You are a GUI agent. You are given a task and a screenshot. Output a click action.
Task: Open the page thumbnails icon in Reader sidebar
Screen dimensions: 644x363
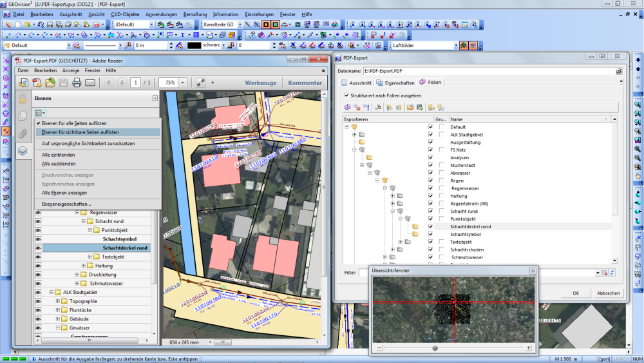(x=23, y=116)
